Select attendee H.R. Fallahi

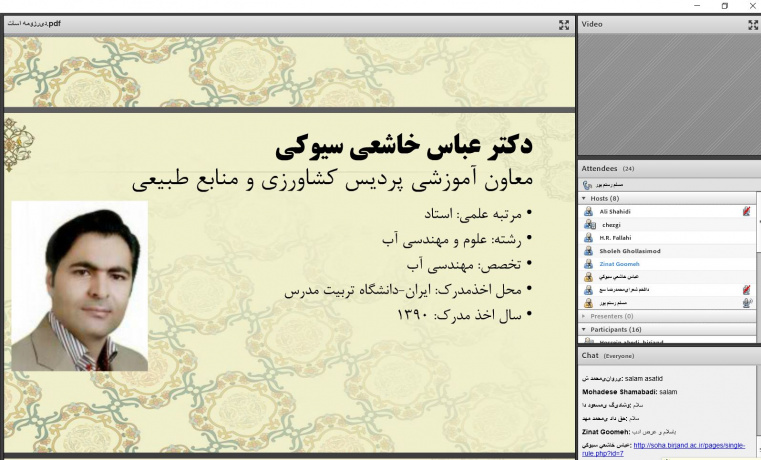[615, 238]
